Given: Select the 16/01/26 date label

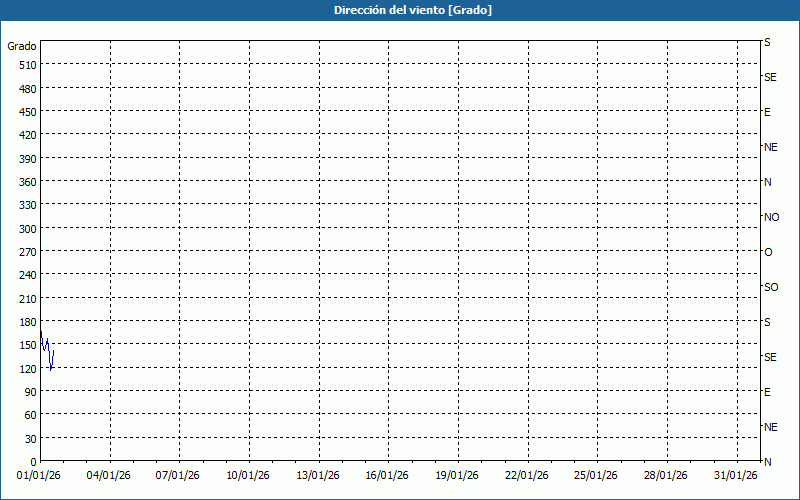Looking at the screenshot, I should pos(387,476).
